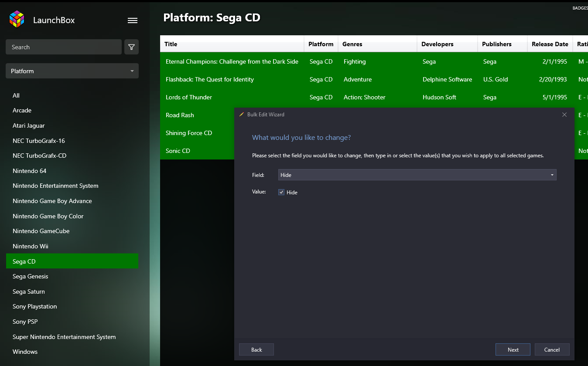
Task: Sort by Developers column header
Action: pyautogui.click(x=447, y=44)
